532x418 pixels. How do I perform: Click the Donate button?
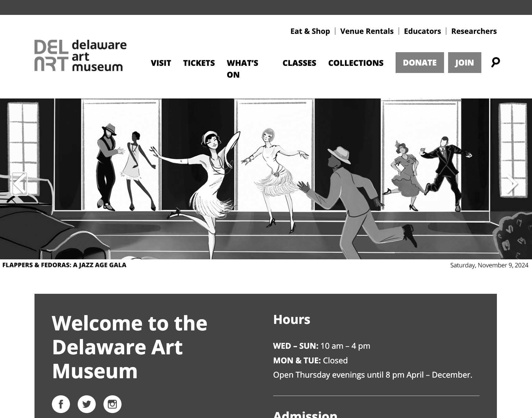tap(420, 63)
